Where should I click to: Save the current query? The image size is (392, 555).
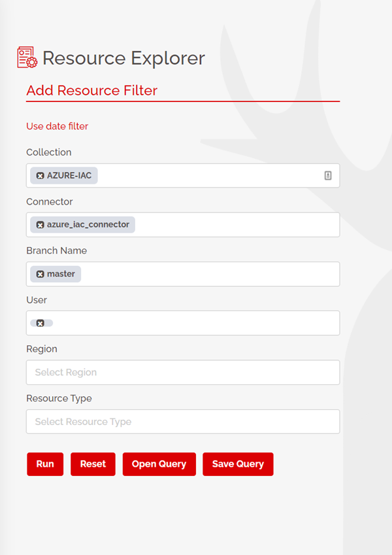238,464
